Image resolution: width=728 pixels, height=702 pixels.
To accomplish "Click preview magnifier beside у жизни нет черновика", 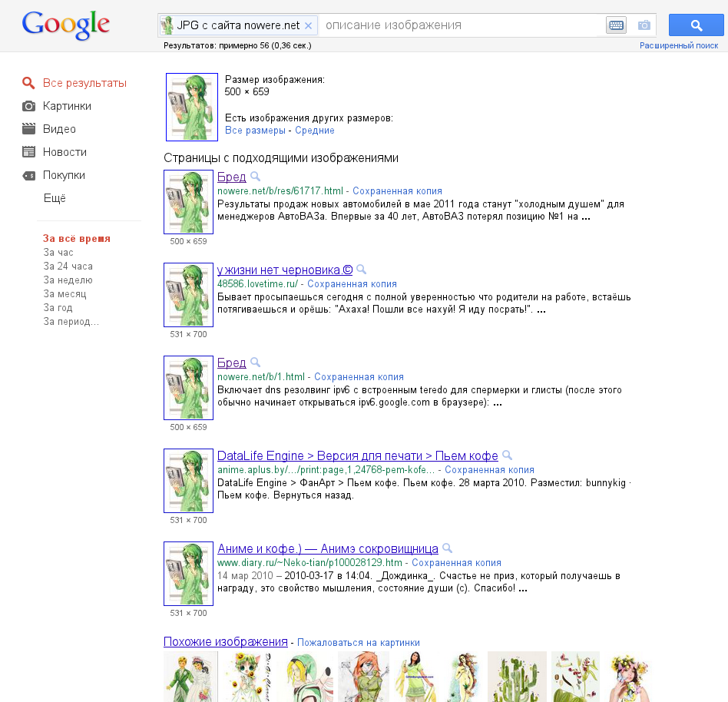I will tap(362, 270).
